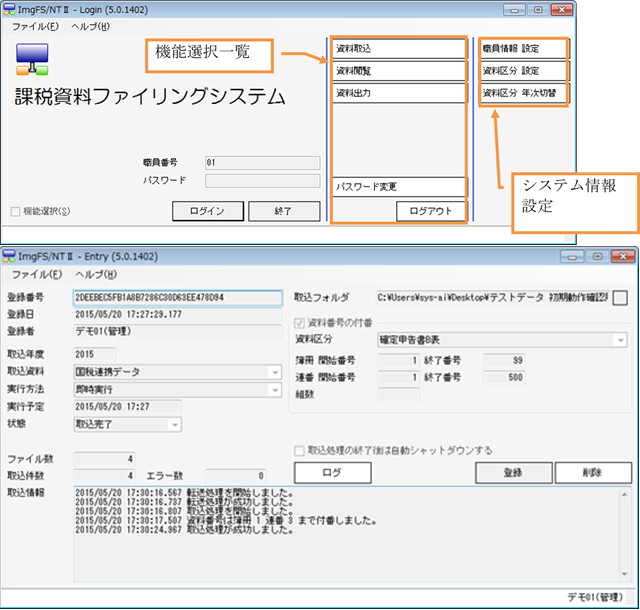The image size is (640, 610).
Task: Click the 組数 field
Action: coord(398,395)
